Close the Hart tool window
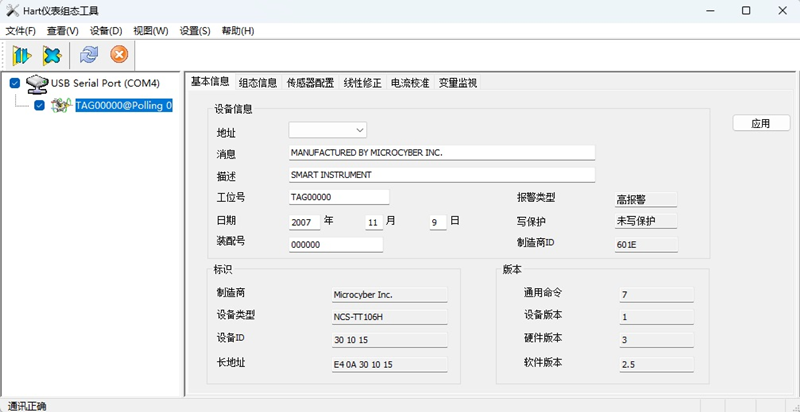Screen dimensions: 800x412 [x=782, y=11]
